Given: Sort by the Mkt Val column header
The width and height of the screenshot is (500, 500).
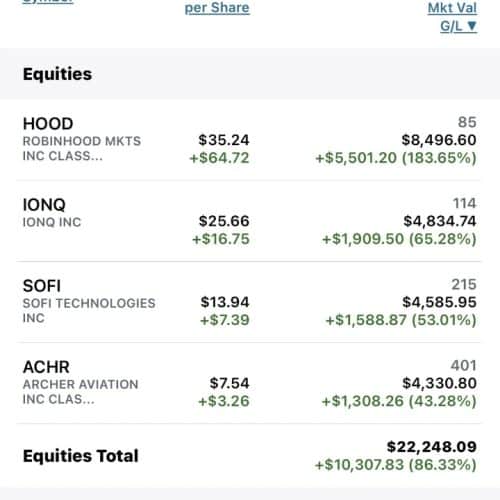Looking at the screenshot, I should 452,8.
